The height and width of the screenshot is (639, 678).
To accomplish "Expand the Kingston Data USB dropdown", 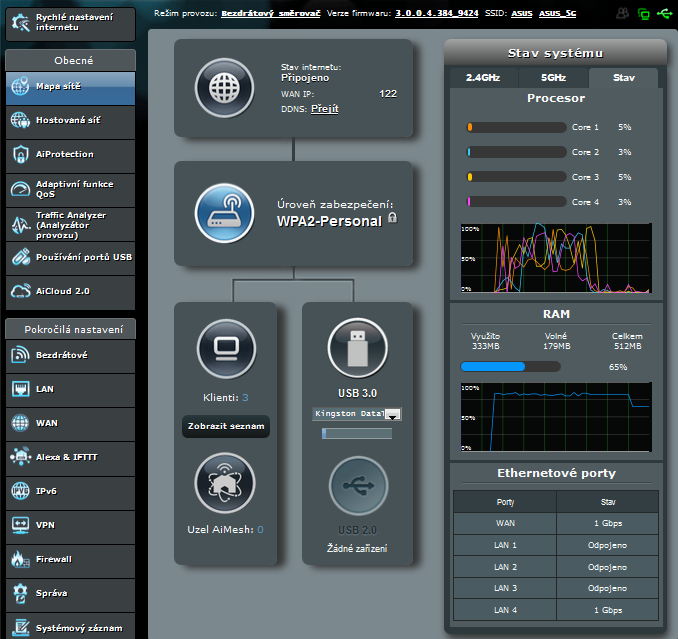I will point(393,414).
